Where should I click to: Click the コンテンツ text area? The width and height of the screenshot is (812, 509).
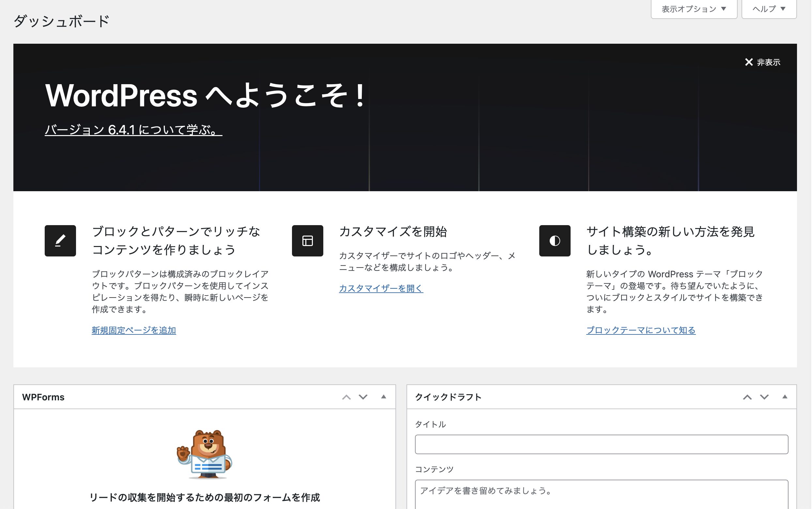pos(601,494)
